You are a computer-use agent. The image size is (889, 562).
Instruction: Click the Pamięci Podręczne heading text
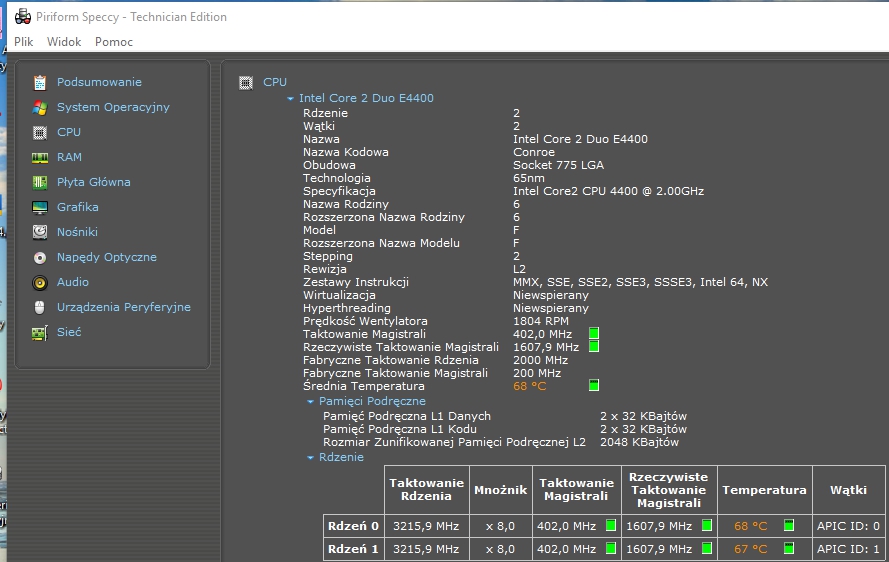point(372,401)
